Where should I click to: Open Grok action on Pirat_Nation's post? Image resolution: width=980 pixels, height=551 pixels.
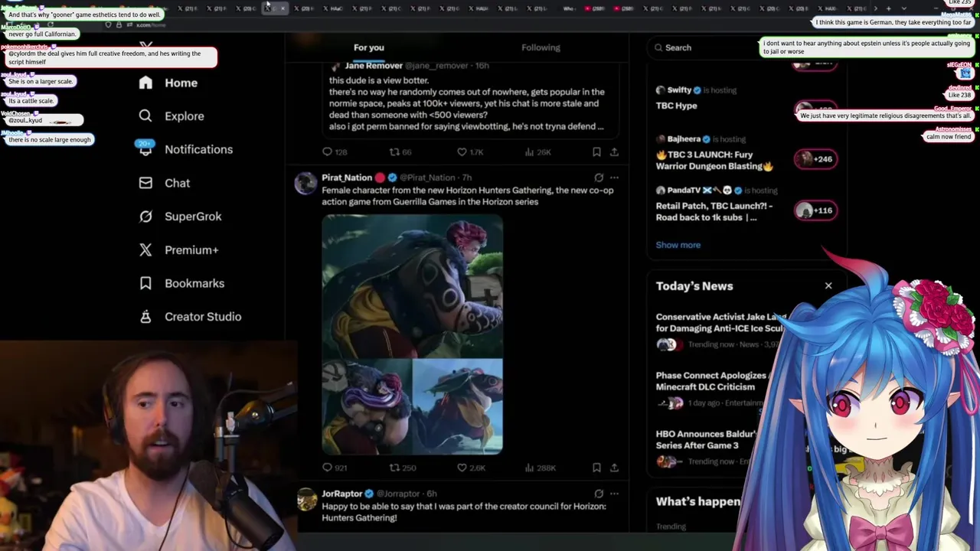[x=599, y=178]
